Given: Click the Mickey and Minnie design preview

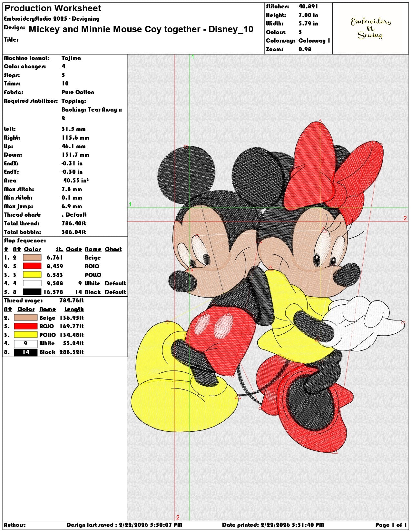Looking at the screenshot, I should [x=268, y=287].
